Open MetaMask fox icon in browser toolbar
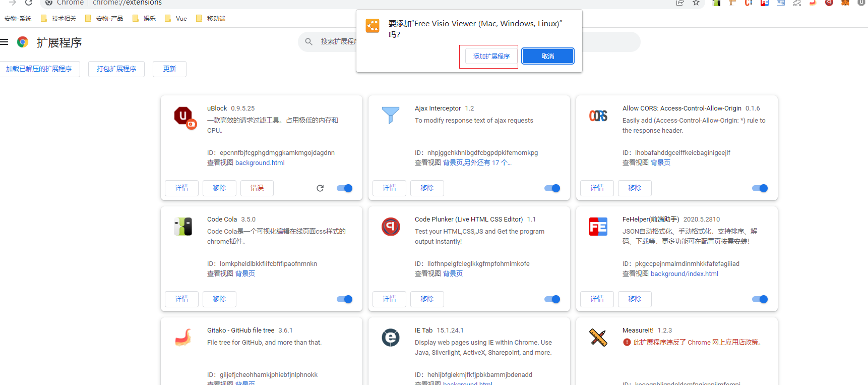This screenshot has height=385, width=868. 845,3
